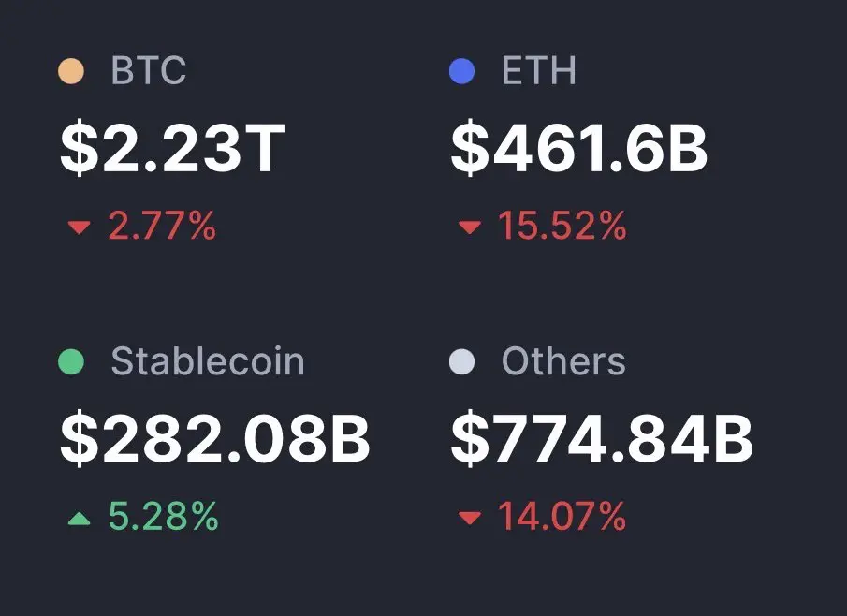Click the $774.84B Others market cap

pyautogui.click(x=602, y=441)
